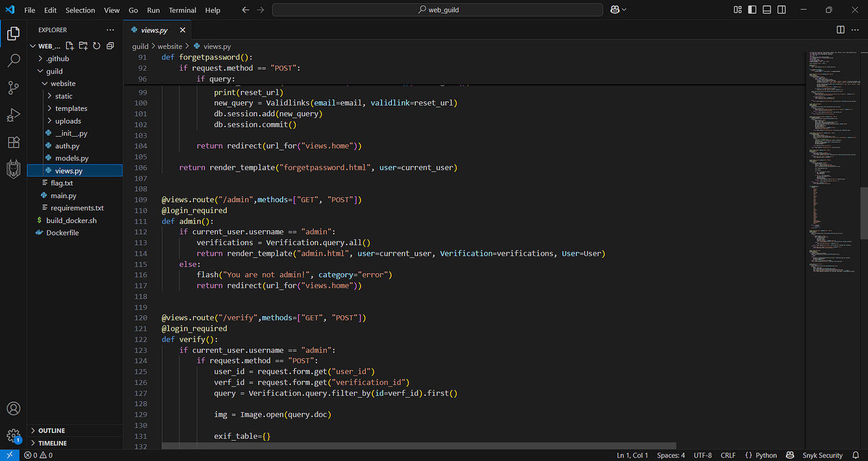Toggle the bottom panel layout button

767,10
